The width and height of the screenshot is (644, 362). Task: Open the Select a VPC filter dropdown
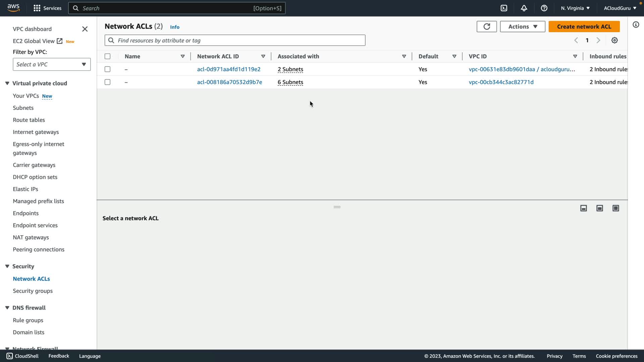(52, 64)
